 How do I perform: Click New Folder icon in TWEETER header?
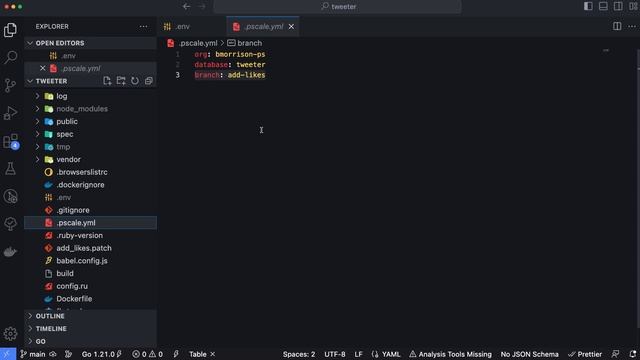click(x=121, y=81)
